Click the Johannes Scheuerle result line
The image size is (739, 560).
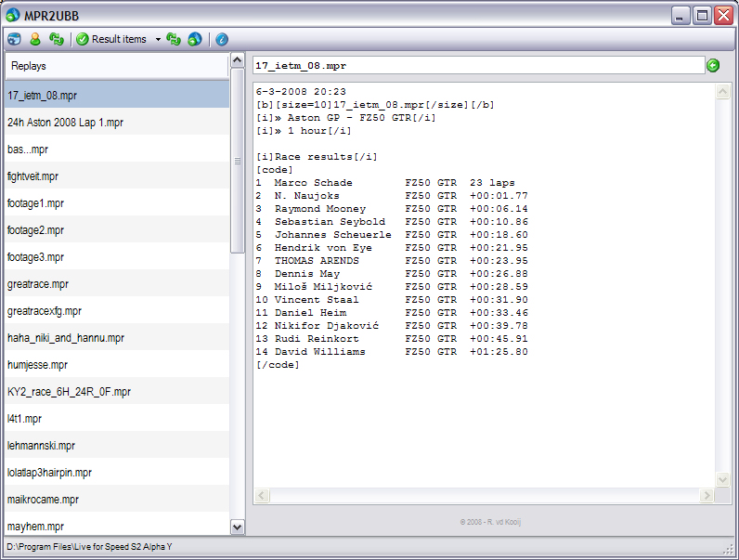[x=392, y=234]
